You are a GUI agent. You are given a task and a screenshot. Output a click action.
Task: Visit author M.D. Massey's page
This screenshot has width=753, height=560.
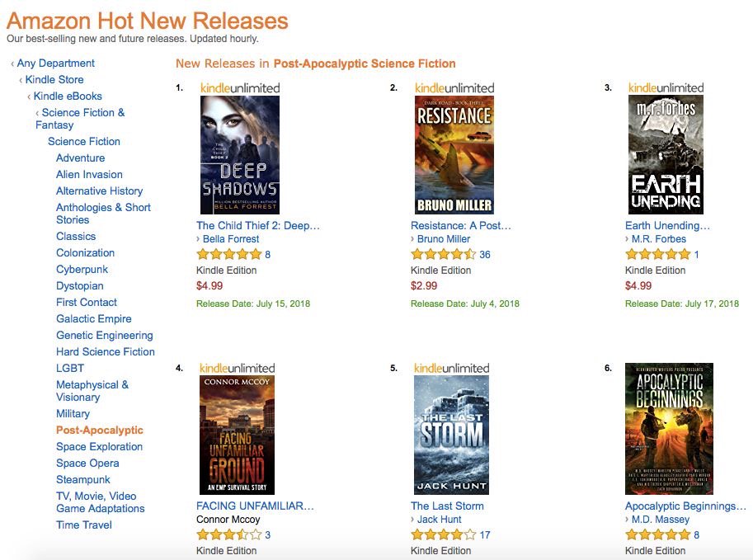tap(661, 520)
